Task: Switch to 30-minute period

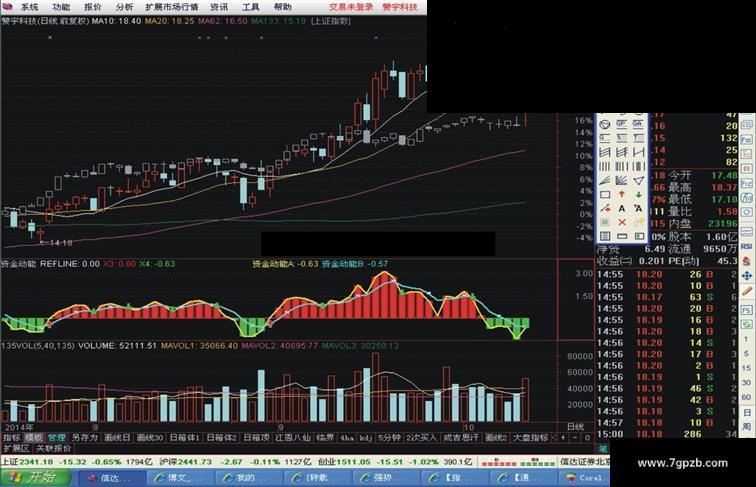Action: (746, 382)
